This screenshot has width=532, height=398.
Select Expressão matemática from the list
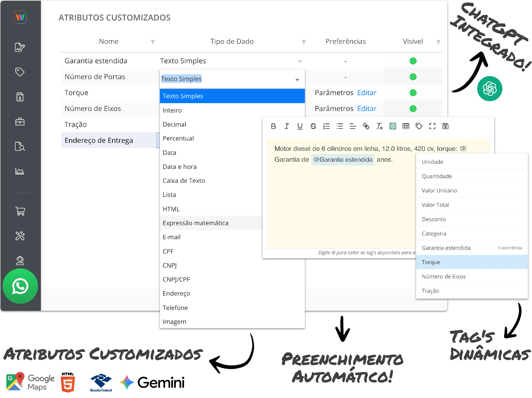coord(195,223)
